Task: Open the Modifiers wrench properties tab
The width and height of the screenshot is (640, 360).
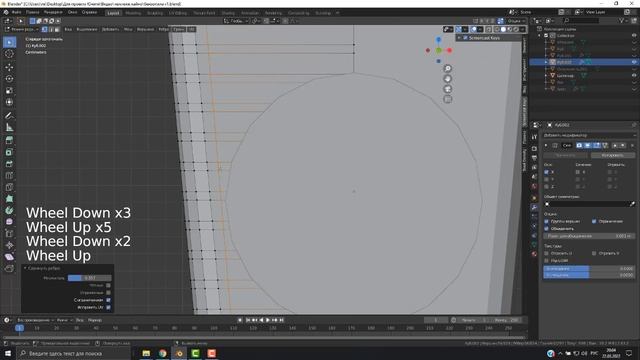Action: point(534,207)
